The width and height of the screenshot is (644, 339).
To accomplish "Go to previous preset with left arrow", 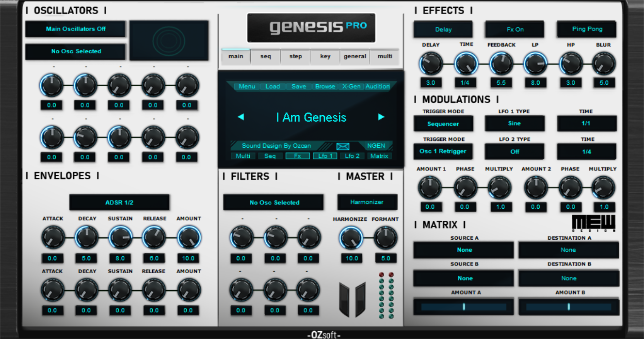I will [x=241, y=117].
